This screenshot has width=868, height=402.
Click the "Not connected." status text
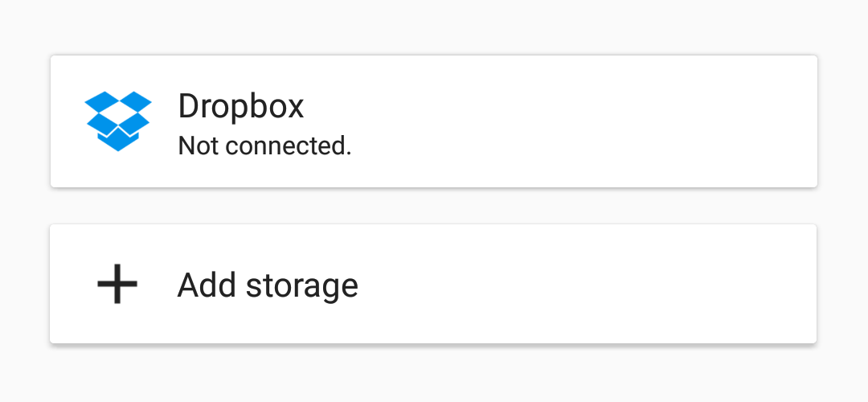(264, 146)
